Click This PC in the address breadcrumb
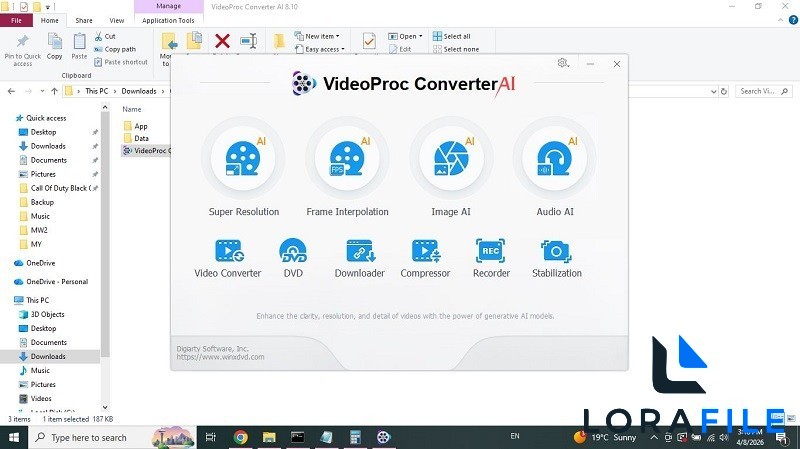Image resolution: width=800 pixels, height=449 pixels. (x=96, y=91)
